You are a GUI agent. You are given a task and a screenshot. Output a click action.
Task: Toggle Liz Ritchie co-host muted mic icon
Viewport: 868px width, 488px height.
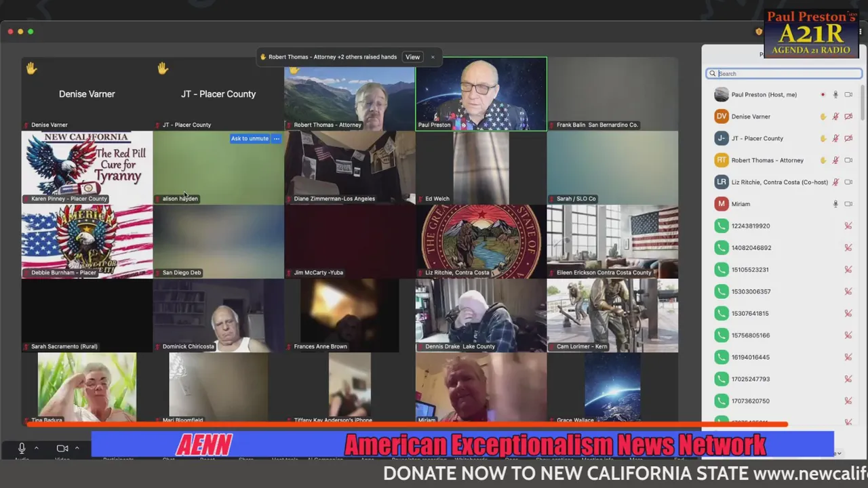click(x=835, y=182)
